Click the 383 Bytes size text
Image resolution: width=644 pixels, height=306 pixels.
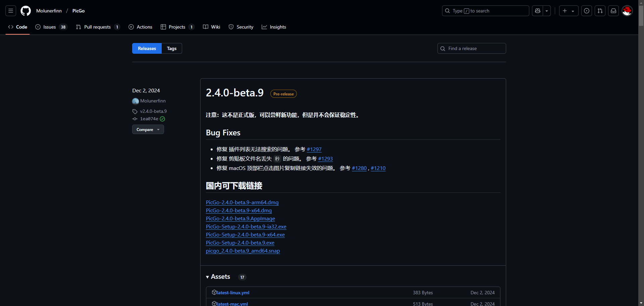(423, 293)
